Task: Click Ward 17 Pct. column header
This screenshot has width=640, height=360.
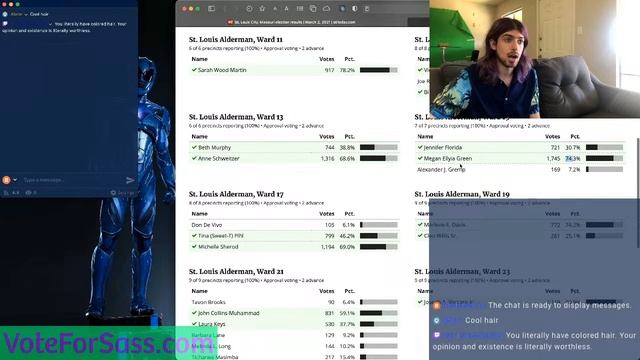Action: point(349,214)
